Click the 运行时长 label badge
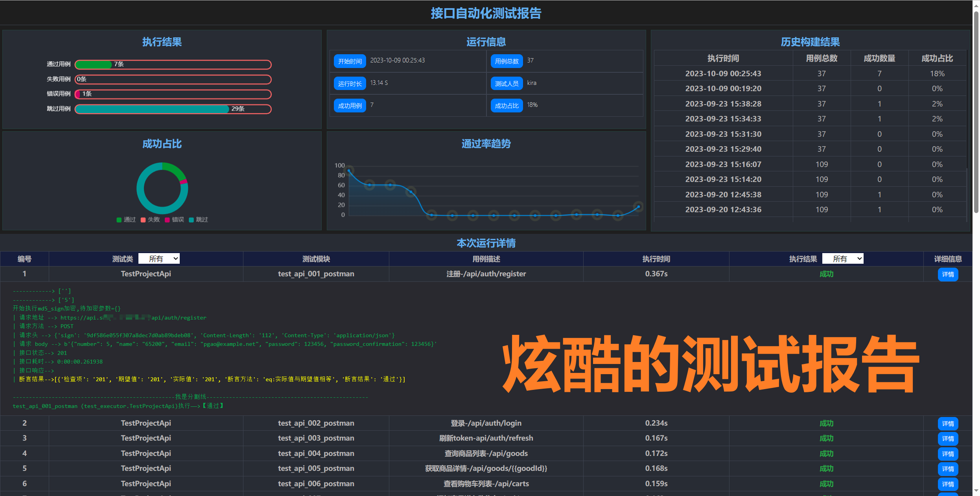 350,84
